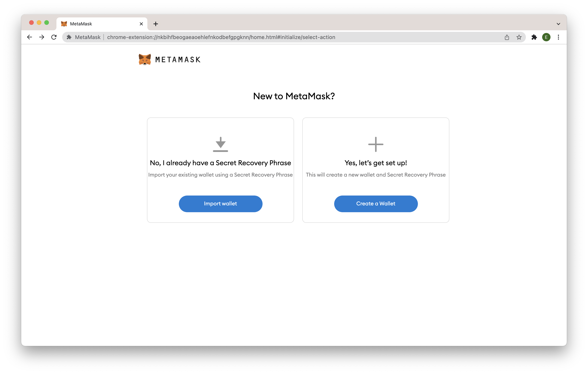Click the Chrome extensions puzzle piece icon
588x374 pixels.
click(x=534, y=38)
